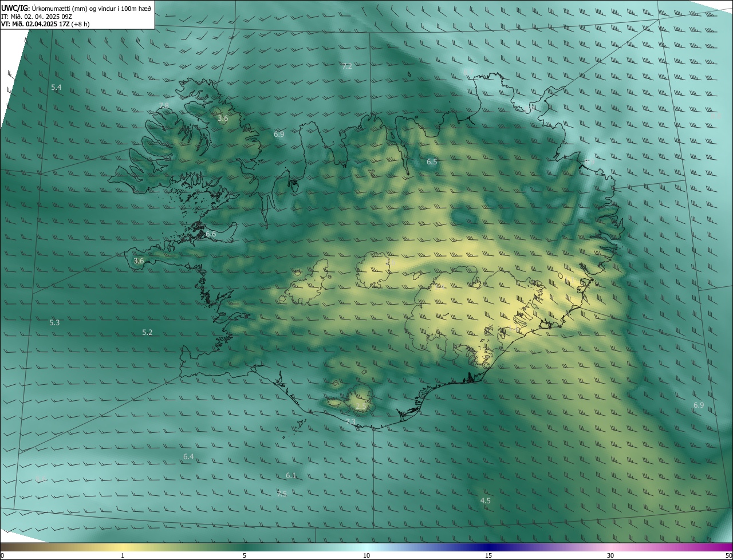
Task: Click the 7.2 value label on the map
Action: (x=347, y=66)
